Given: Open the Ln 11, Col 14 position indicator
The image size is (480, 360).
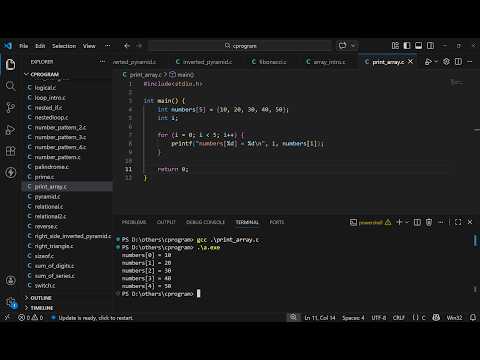Looking at the screenshot, I should pyautogui.click(x=320, y=318).
